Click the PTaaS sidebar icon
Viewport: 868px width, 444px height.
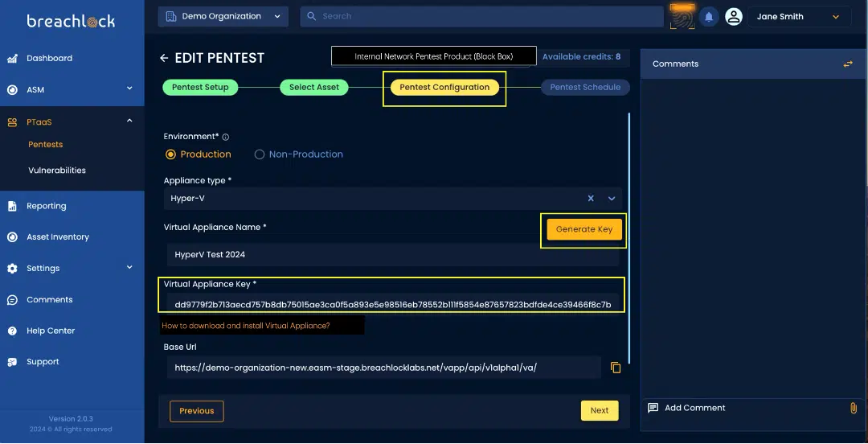tap(12, 122)
